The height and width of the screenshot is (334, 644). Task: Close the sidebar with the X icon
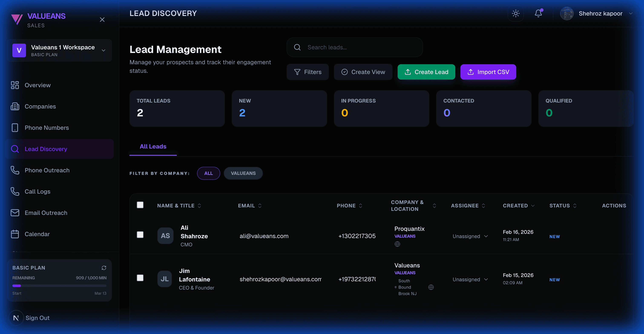102,20
